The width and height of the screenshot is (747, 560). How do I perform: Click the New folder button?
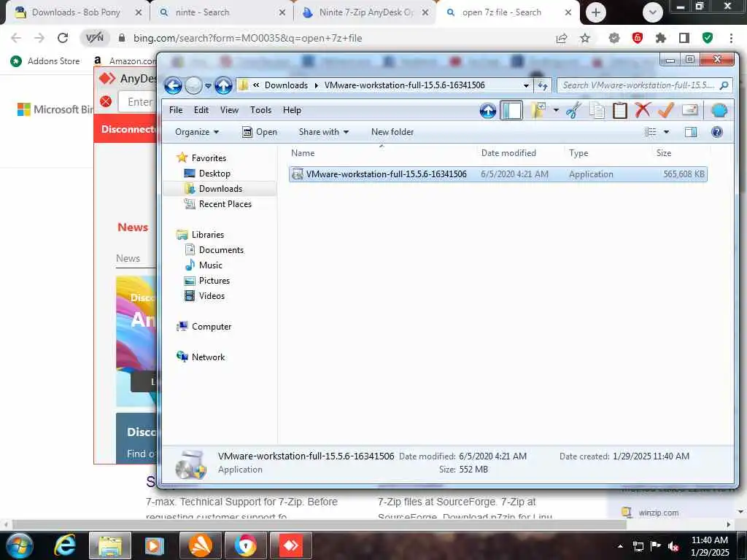point(392,132)
